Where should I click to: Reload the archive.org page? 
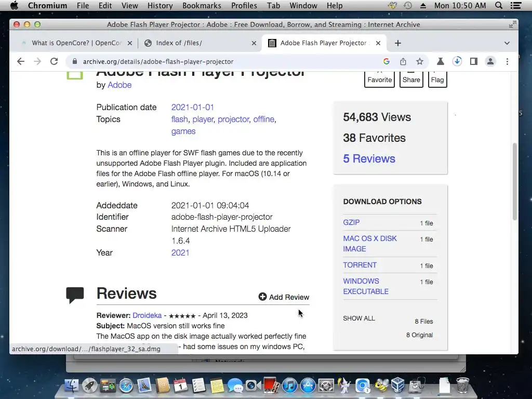tap(54, 61)
